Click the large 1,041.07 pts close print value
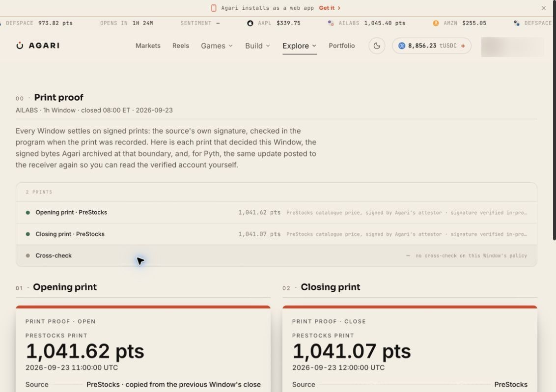 [x=351, y=351]
